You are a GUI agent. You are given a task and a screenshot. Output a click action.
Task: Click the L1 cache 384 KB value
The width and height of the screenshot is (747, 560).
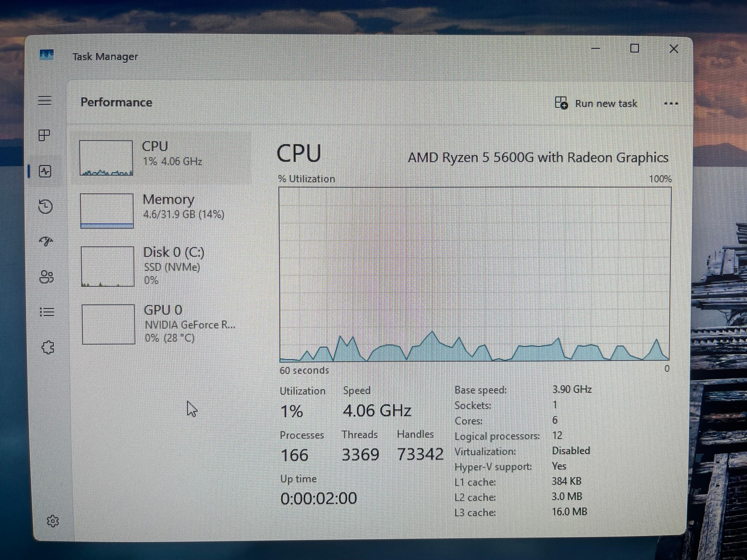566,481
